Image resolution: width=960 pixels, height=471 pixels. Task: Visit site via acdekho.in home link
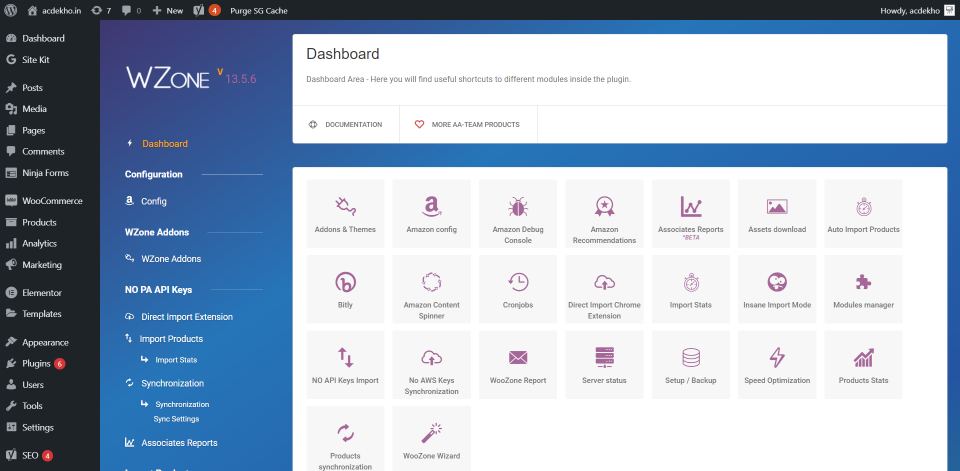(x=54, y=10)
